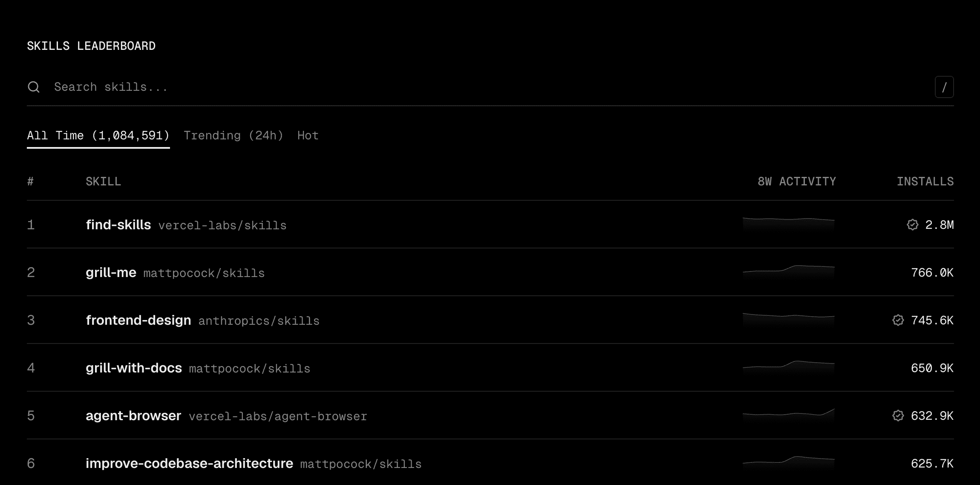Open the find-skills skill
Viewport: 980px width, 485px height.
118,225
